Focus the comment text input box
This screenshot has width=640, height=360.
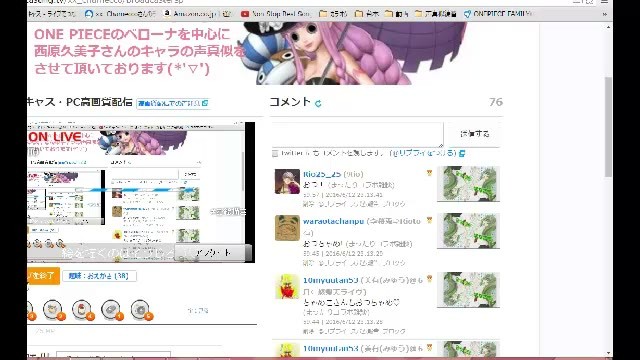[358, 134]
